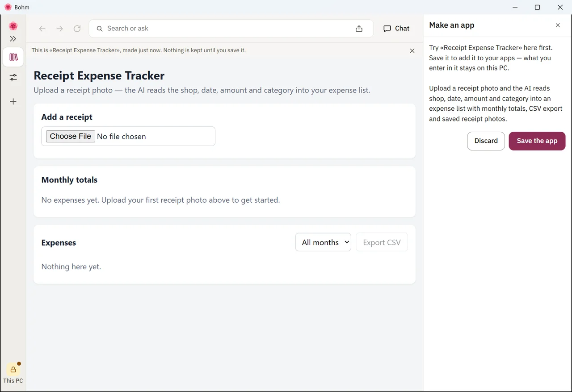Viewport: 572px width, 392px height.
Task: Open the library books icon
Action: click(x=13, y=57)
